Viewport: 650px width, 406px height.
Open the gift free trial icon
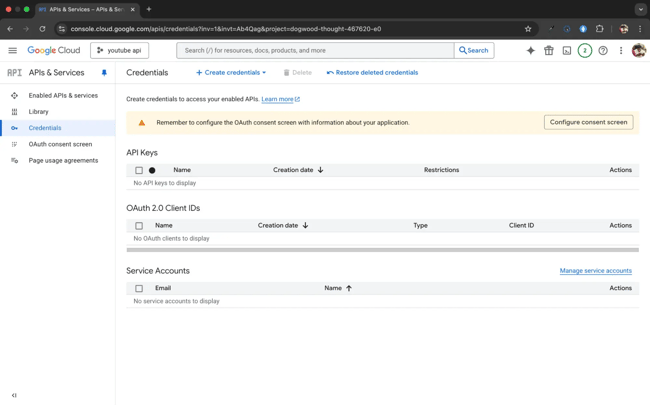(x=548, y=50)
